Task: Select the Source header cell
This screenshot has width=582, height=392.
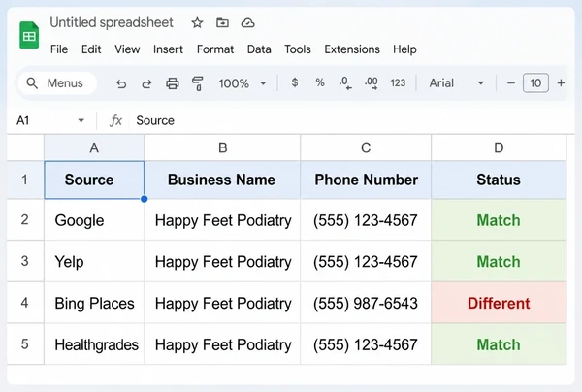Action: (x=94, y=180)
